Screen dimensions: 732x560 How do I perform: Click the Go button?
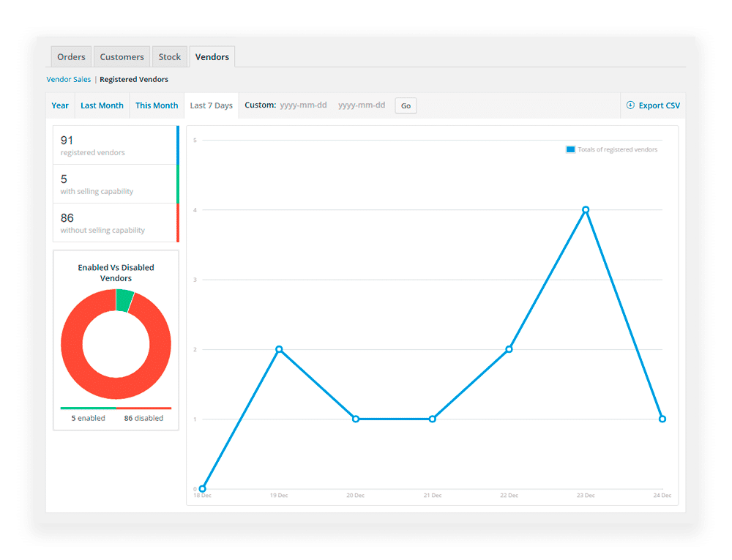pyautogui.click(x=406, y=105)
